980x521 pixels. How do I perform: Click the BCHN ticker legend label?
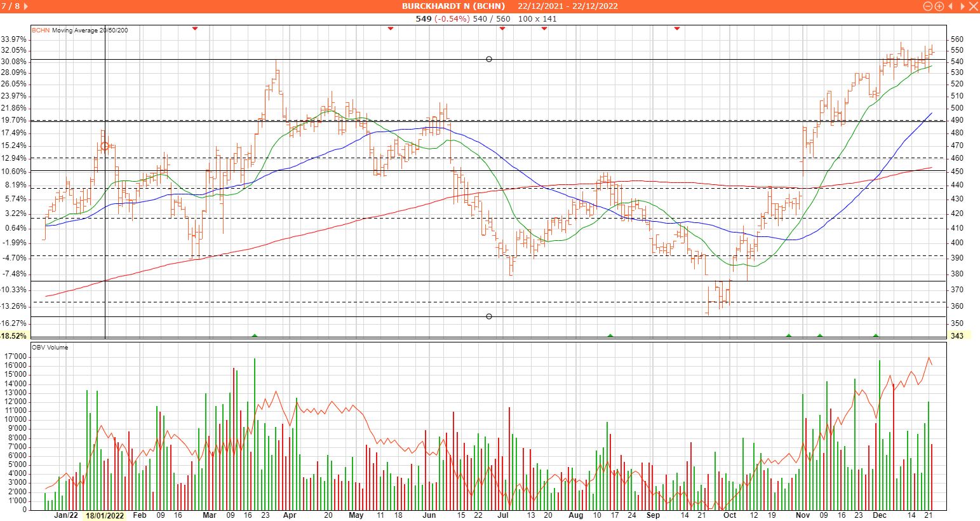coord(41,30)
